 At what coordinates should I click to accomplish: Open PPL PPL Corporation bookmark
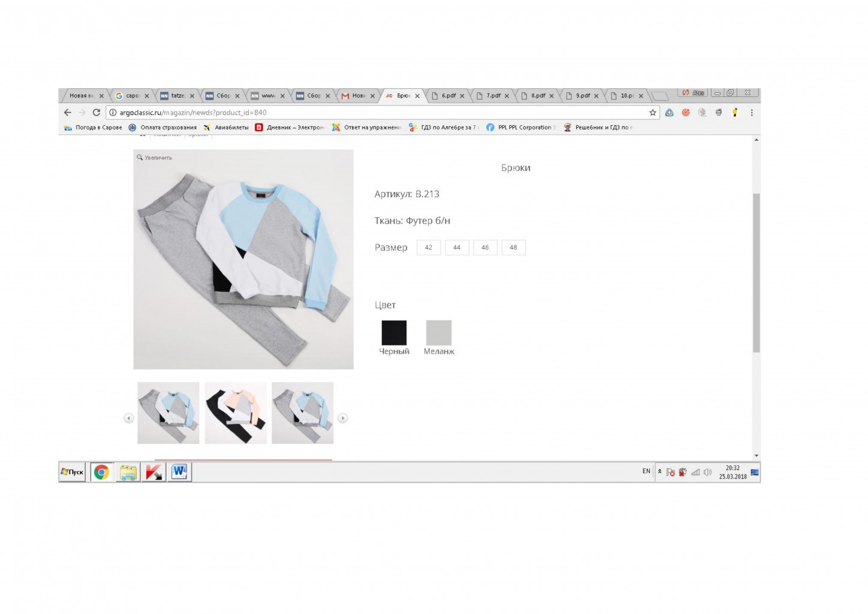click(x=521, y=128)
